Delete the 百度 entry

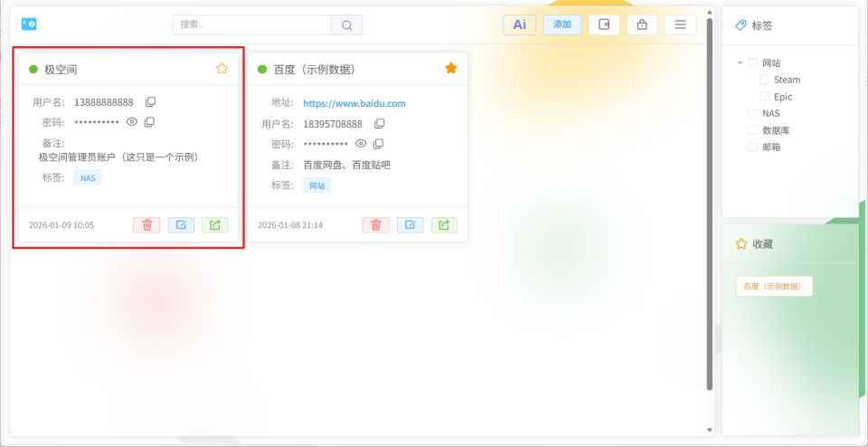[376, 225]
